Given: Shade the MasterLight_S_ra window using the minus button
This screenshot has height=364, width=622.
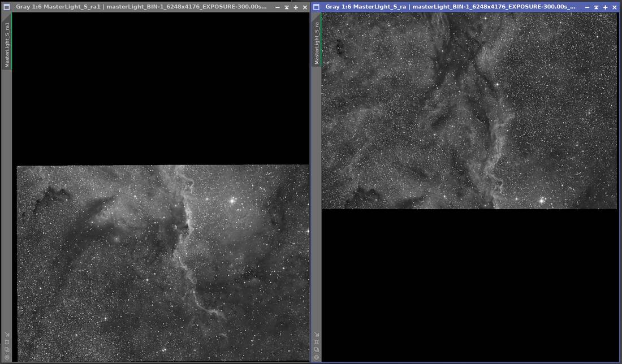Looking at the screenshot, I should coord(587,7).
